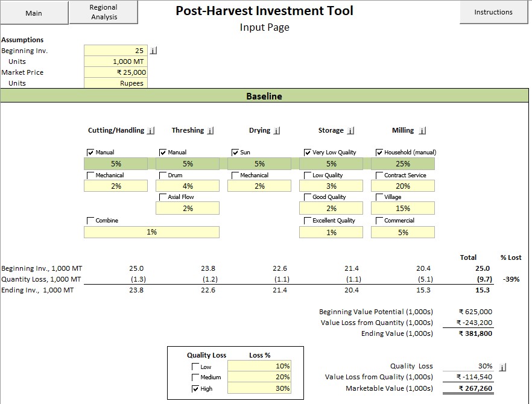This screenshot has width=532, height=404.
Task: Open the Instructions button
Action: 493,12
